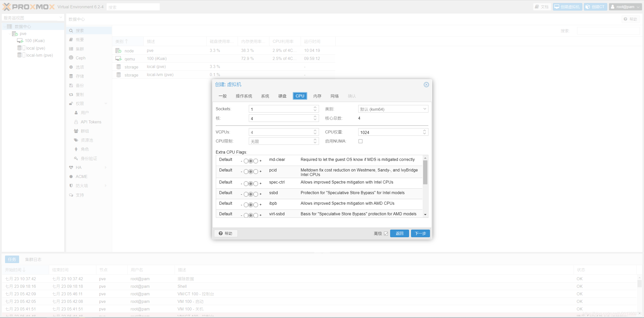Click the HA heartbeat icon
This screenshot has height=318, width=644.
pyautogui.click(x=71, y=168)
